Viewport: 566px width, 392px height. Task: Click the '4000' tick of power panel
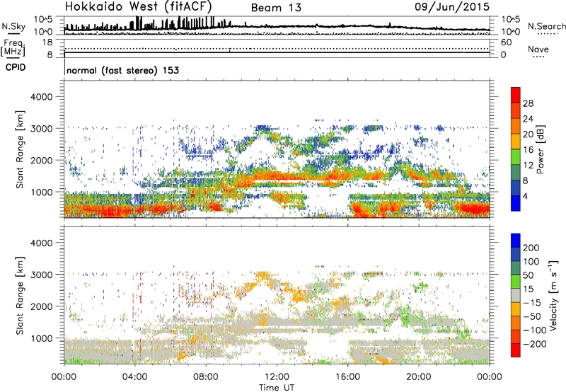point(41,97)
